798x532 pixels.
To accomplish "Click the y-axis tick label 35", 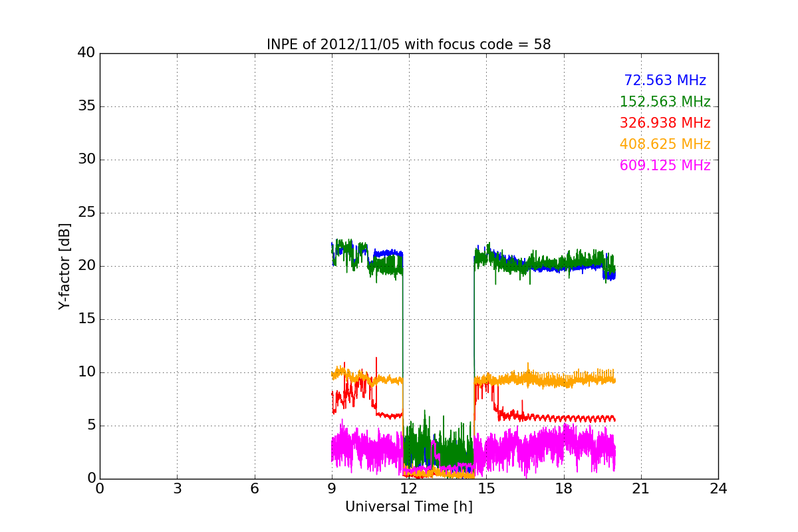I will pyautogui.click(x=86, y=106).
